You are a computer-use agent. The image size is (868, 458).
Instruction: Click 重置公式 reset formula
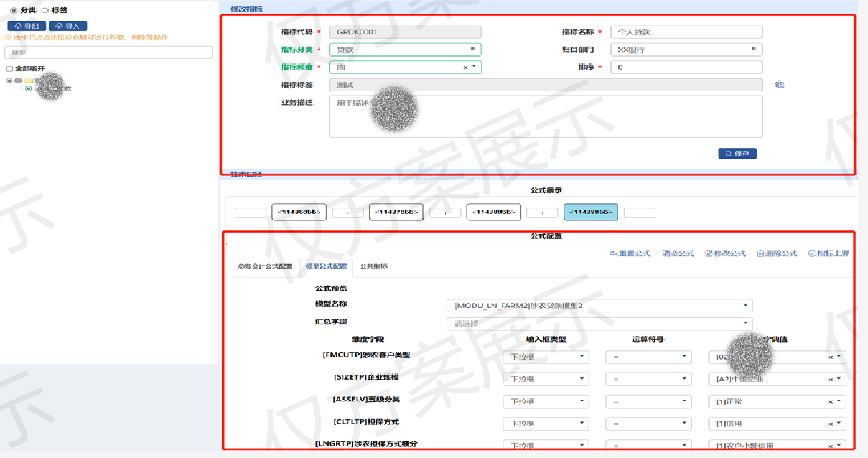click(x=630, y=253)
